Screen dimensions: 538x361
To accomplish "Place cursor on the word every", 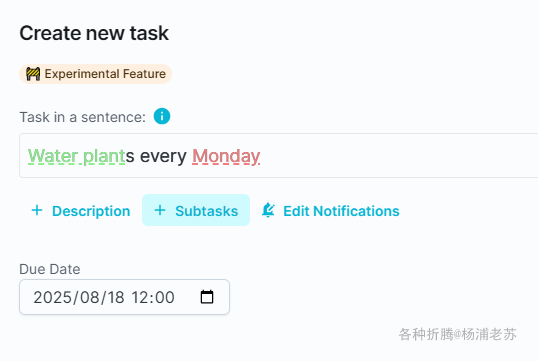I will coord(163,156).
